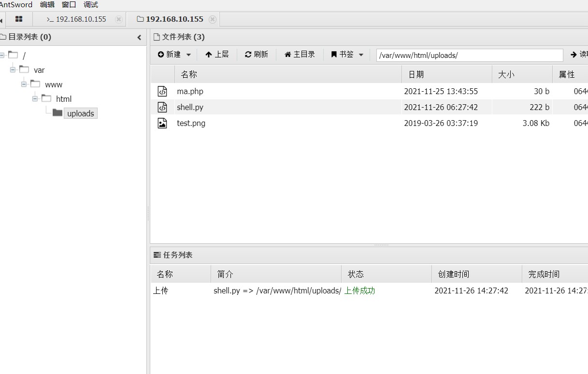Open the 窗口 menu
This screenshot has width=588, height=374.
(x=69, y=5)
